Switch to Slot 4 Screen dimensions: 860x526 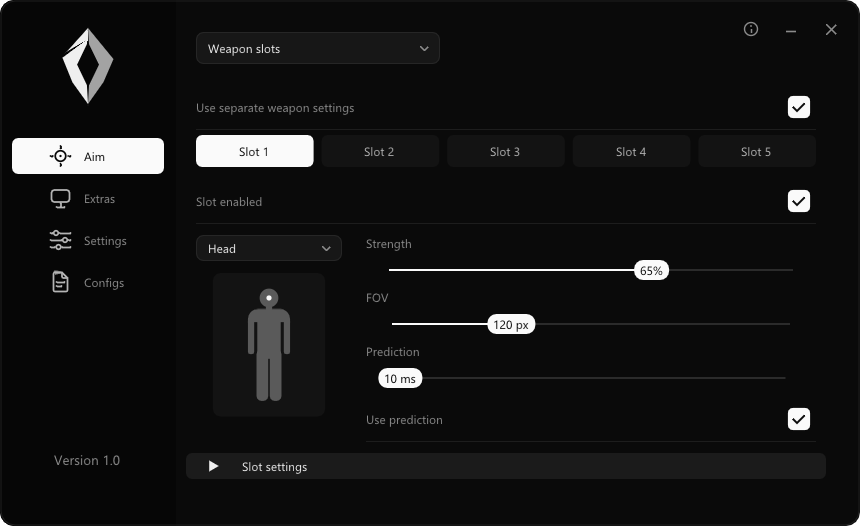pyautogui.click(x=631, y=151)
